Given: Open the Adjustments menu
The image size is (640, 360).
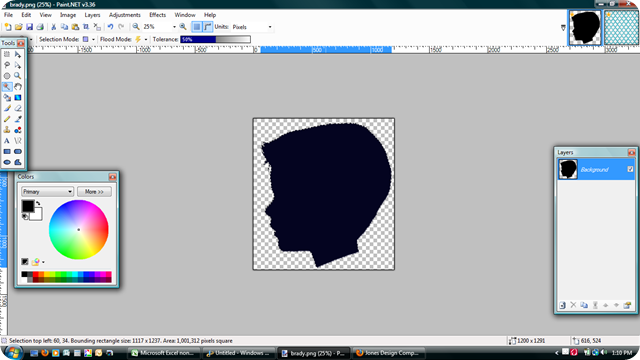Looking at the screenshot, I should pos(124,15).
